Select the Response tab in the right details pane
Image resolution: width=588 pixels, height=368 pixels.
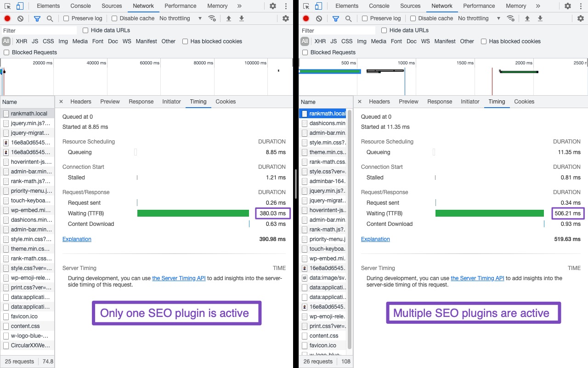(x=440, y=102)
